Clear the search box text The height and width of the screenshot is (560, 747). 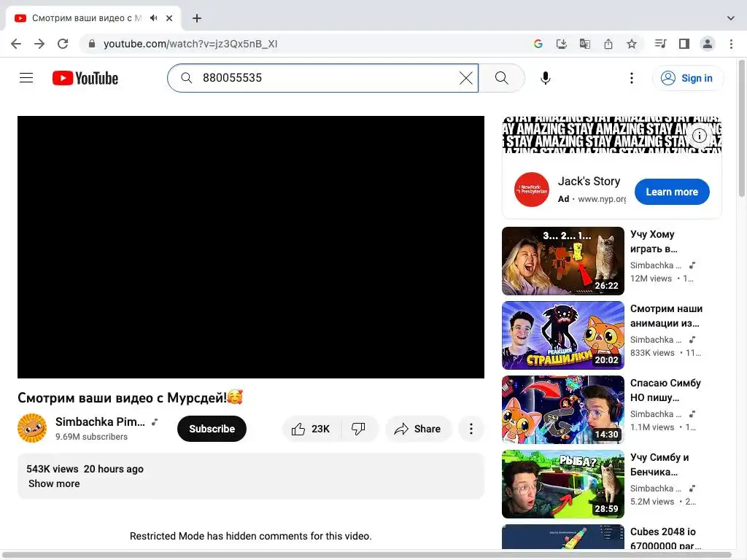click(x=466, y=77)
